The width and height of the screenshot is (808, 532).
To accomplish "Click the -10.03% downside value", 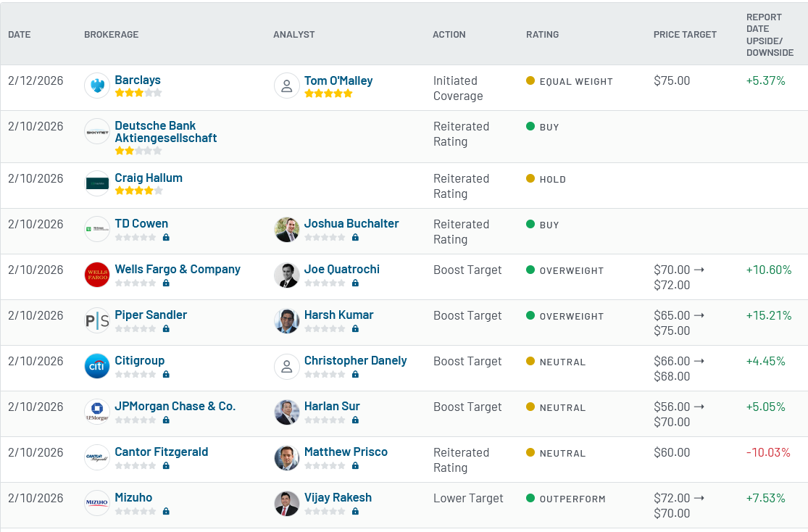I will coord(768,452).
